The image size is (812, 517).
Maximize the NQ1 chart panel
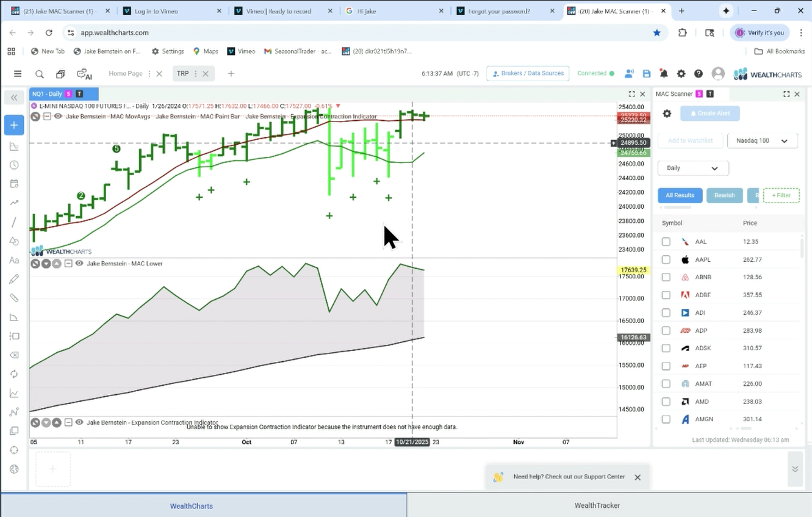coord(632,94)
